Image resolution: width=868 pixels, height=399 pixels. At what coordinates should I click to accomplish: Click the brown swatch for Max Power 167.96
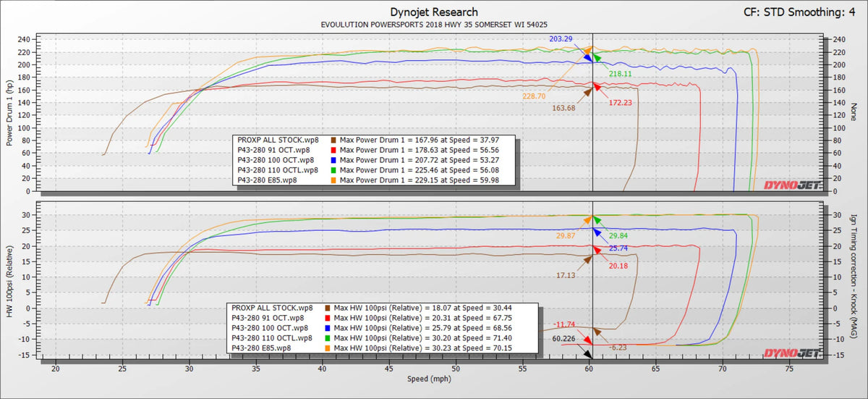tap(333, 140)
